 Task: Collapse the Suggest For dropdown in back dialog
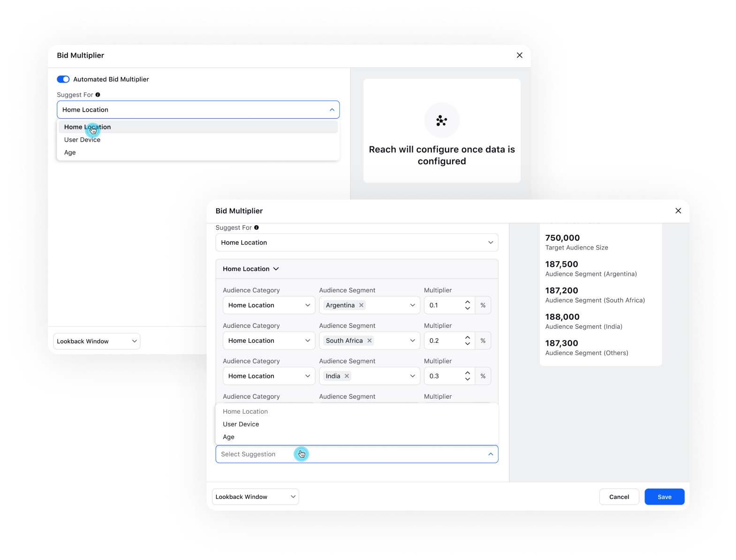[332, 110]
